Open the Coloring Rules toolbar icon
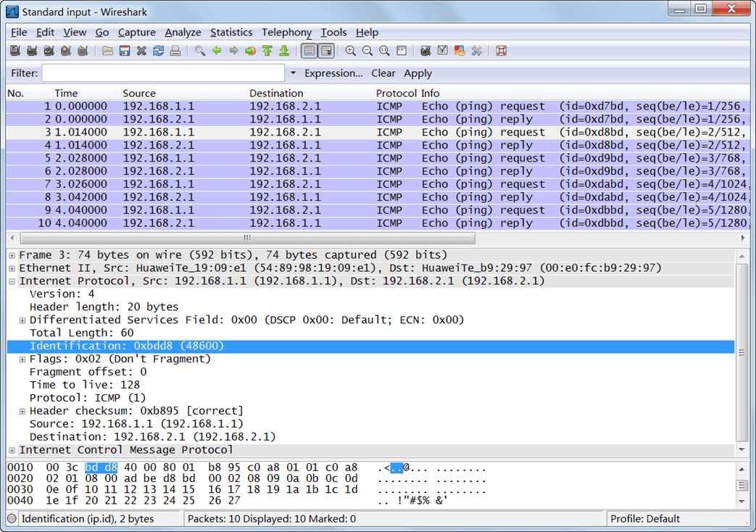The image size is (756, 532). (460, 51)
